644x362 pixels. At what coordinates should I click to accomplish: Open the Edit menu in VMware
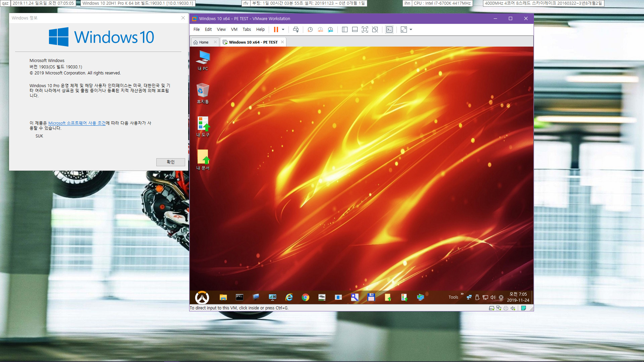pos(208,29)
